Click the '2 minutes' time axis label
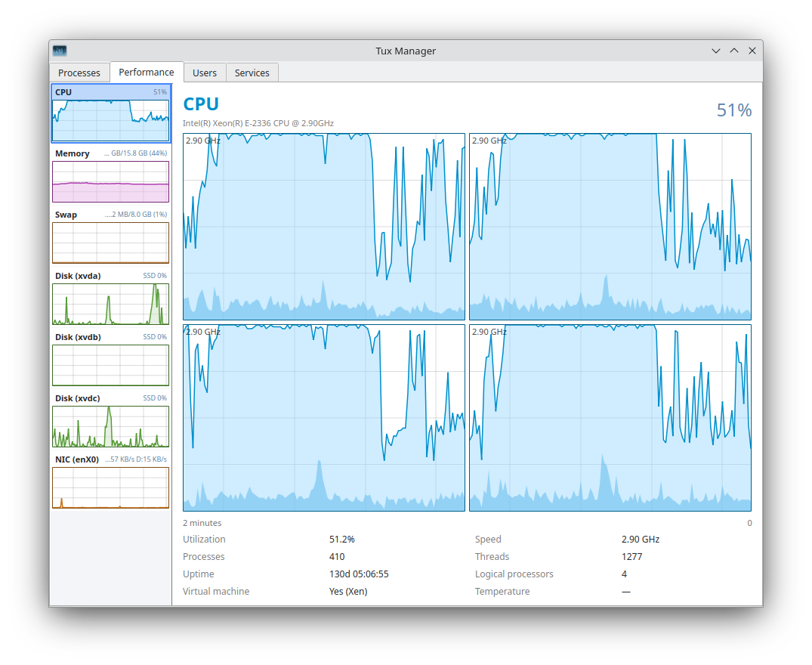This screenshot has height=665, width=812. (x=202, y=523)
